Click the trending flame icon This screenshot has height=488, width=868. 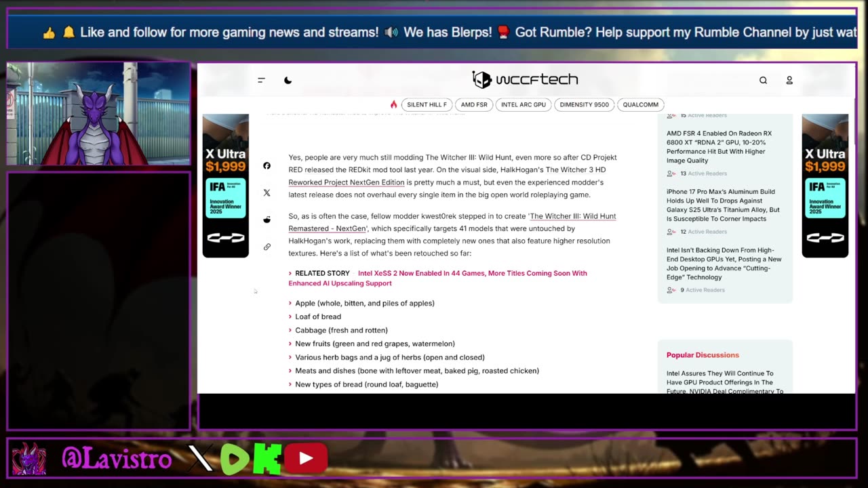coord(393,104)
